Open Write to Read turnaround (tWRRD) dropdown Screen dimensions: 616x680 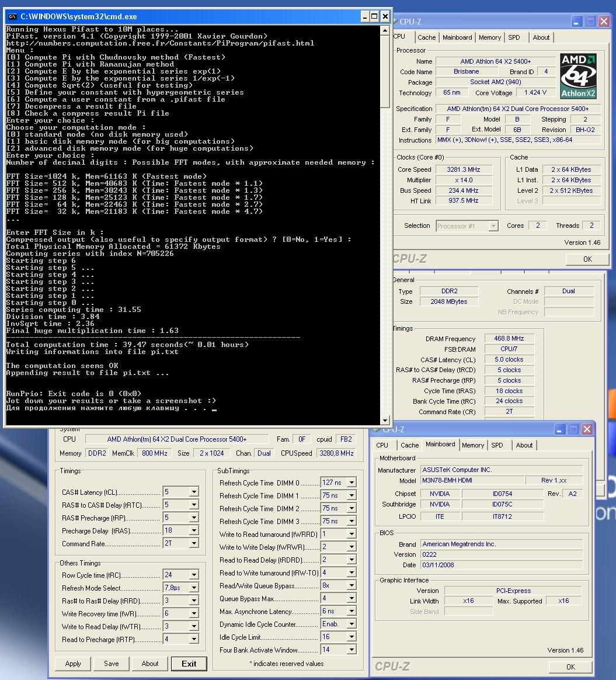pyautogui.click(x=351, y=534)
